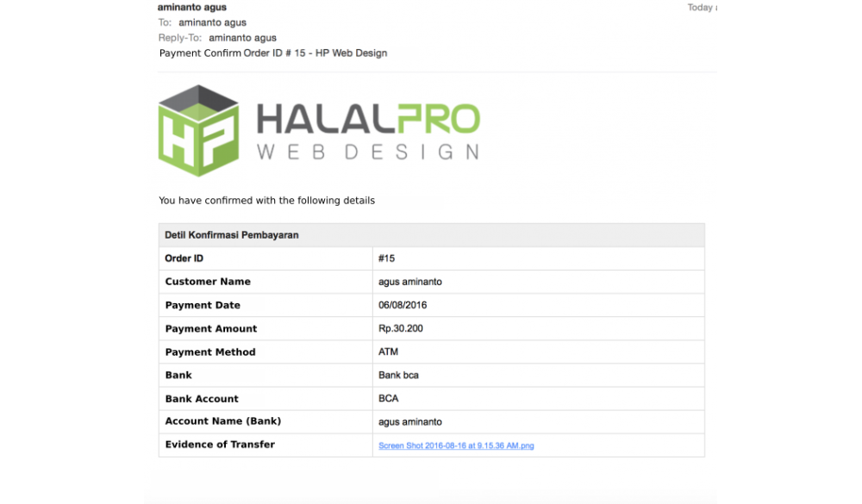Click the Bank bca value cell

pos(398,376)
